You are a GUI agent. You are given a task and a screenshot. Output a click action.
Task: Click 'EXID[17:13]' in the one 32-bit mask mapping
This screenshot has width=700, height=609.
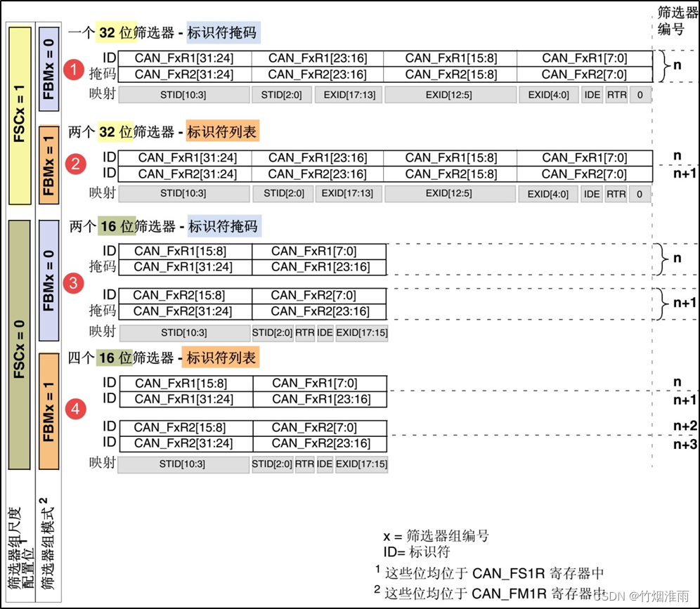pos(349,95)
